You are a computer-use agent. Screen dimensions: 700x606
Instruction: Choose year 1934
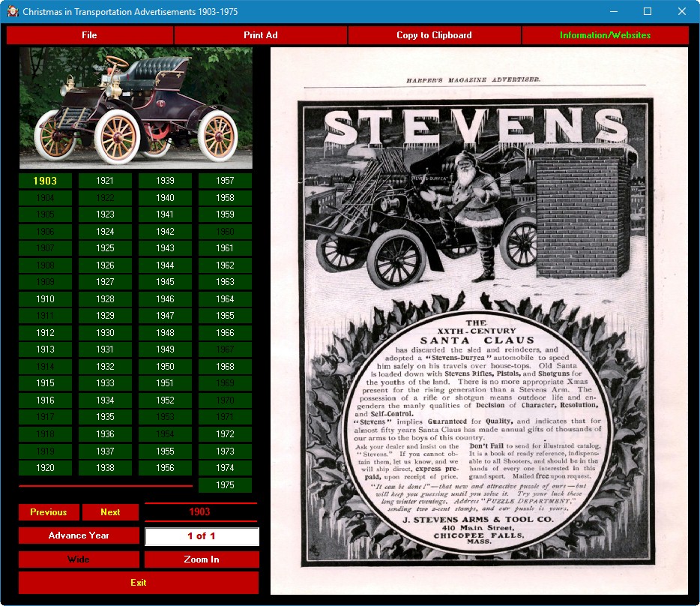[105, 400]
